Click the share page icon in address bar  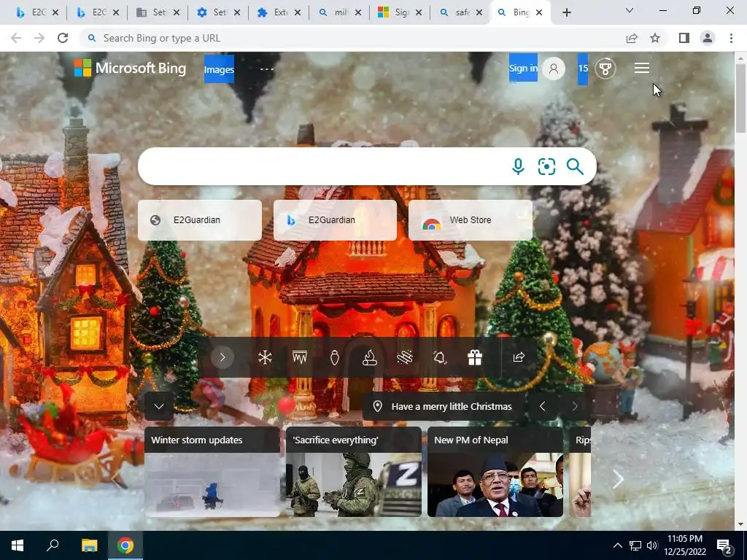pyautogui.click(x=632, y=38)
